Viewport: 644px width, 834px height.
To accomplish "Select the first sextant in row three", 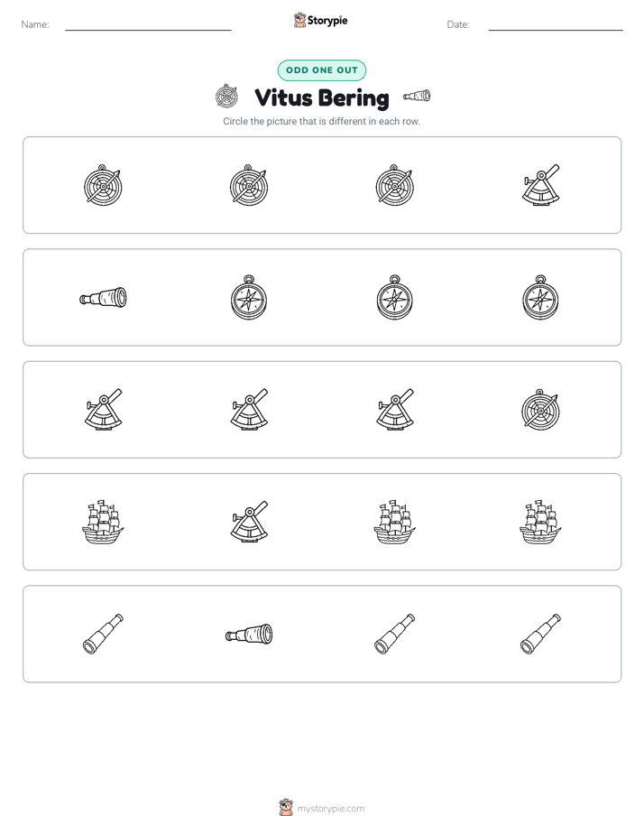I will (103, 410).
